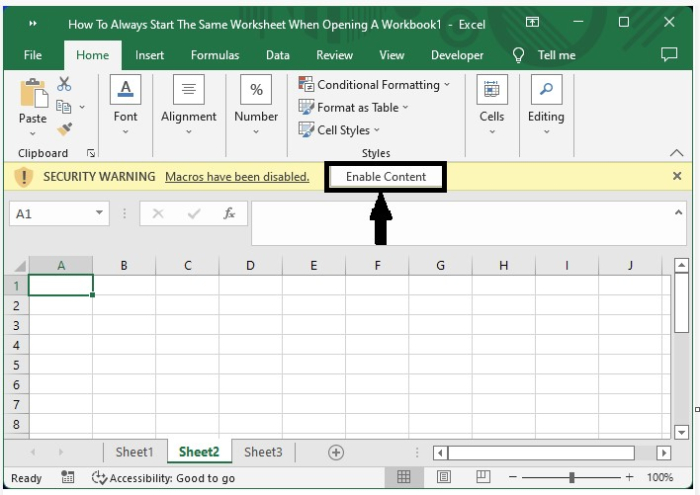The image size is (700, 495).
Task: Click the Editing search icon
Action: coord(546,90)
